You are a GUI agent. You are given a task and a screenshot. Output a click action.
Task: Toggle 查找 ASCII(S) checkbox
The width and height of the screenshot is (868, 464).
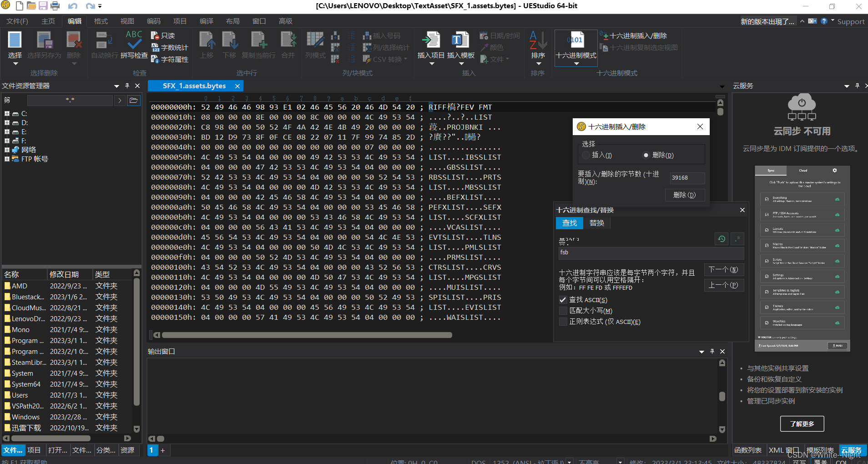point(563,300)
